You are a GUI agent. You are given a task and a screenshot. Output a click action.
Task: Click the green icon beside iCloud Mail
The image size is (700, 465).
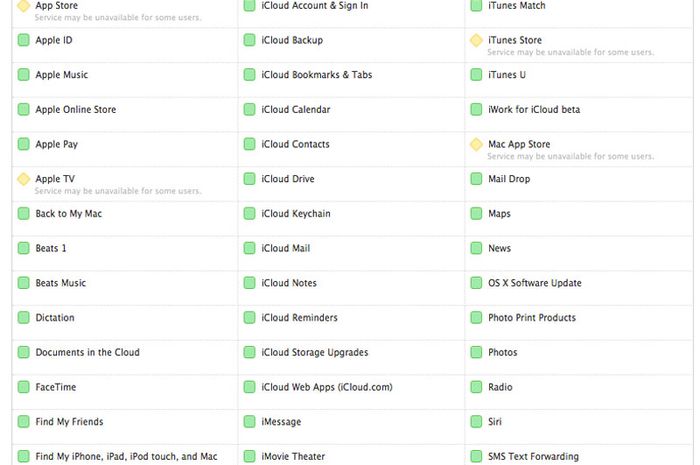point(250,248)
